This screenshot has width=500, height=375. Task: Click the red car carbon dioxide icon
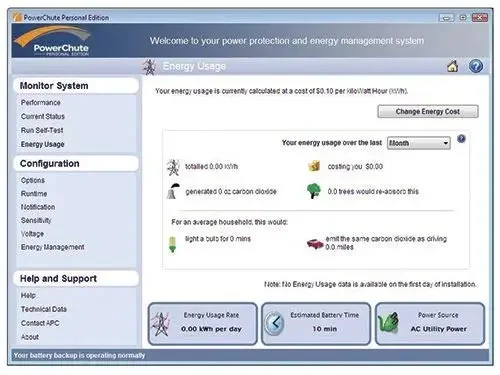click(315, 244)
